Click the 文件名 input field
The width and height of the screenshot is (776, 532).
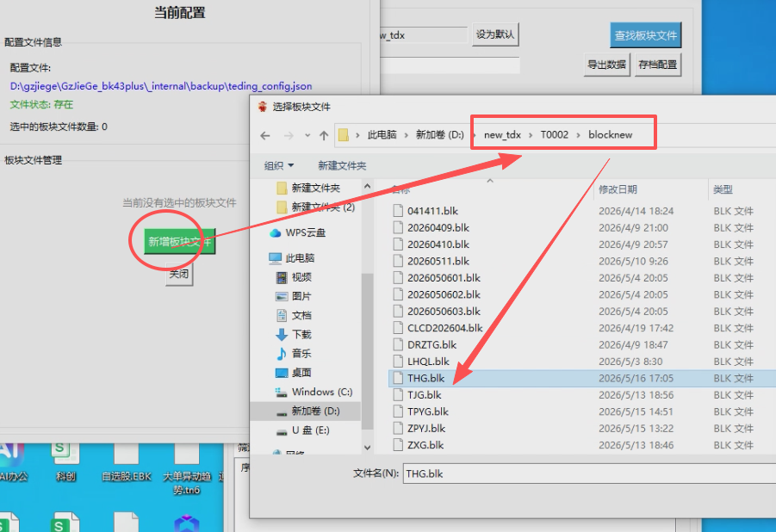click(x=589, y=473)
